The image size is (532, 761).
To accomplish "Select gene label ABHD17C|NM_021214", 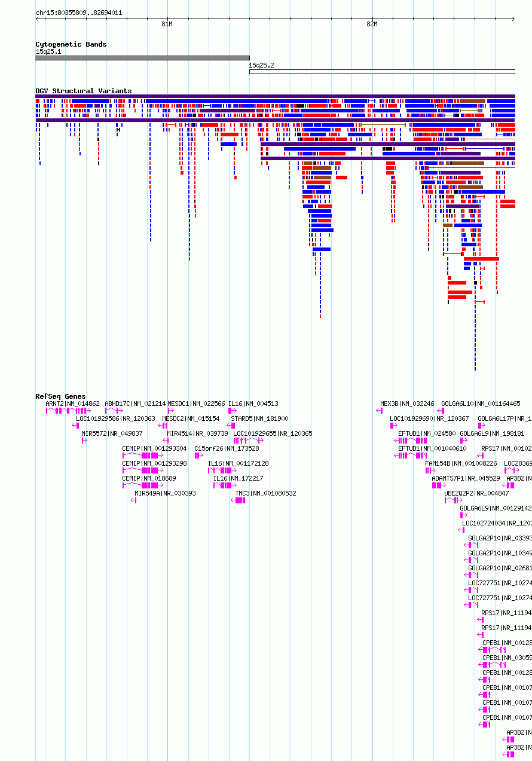I will (135, 404).
